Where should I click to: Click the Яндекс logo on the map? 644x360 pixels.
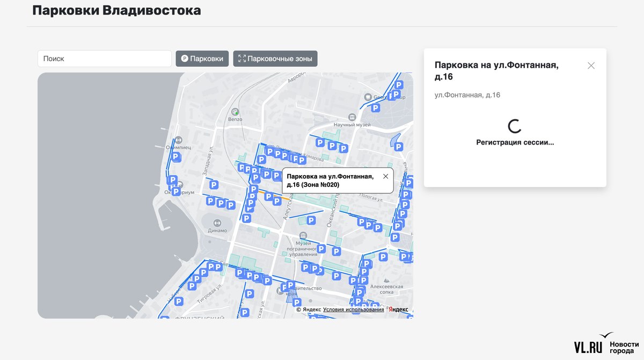(x=398, y=309)
